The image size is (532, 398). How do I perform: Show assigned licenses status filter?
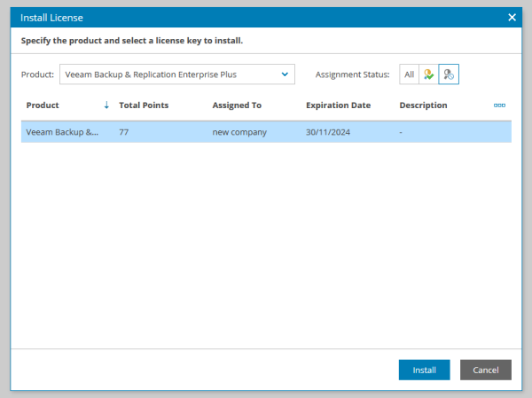coord(429,74)
